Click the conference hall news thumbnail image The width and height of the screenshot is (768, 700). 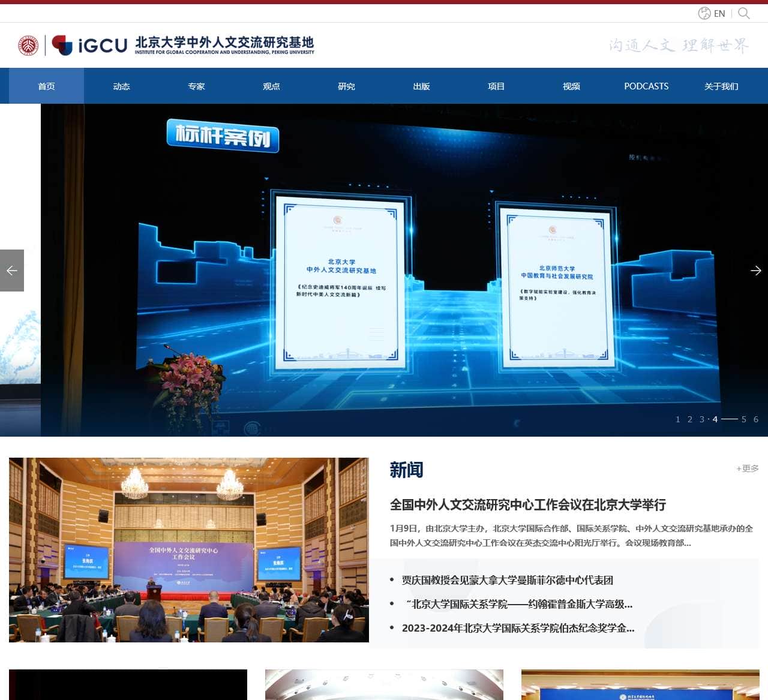click(x=189, y=550)
